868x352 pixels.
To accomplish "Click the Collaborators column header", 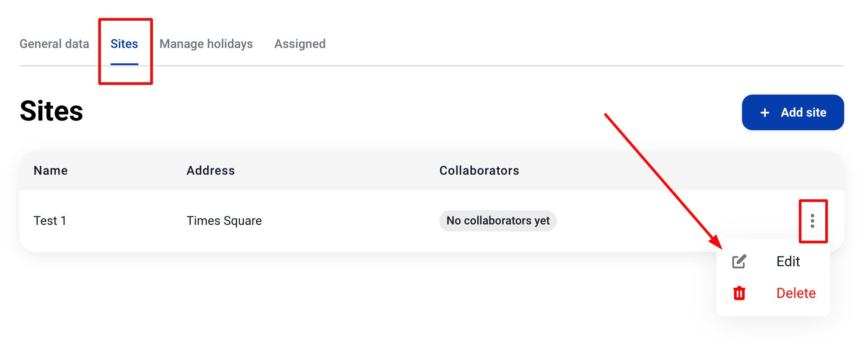I will coord(479,171).
